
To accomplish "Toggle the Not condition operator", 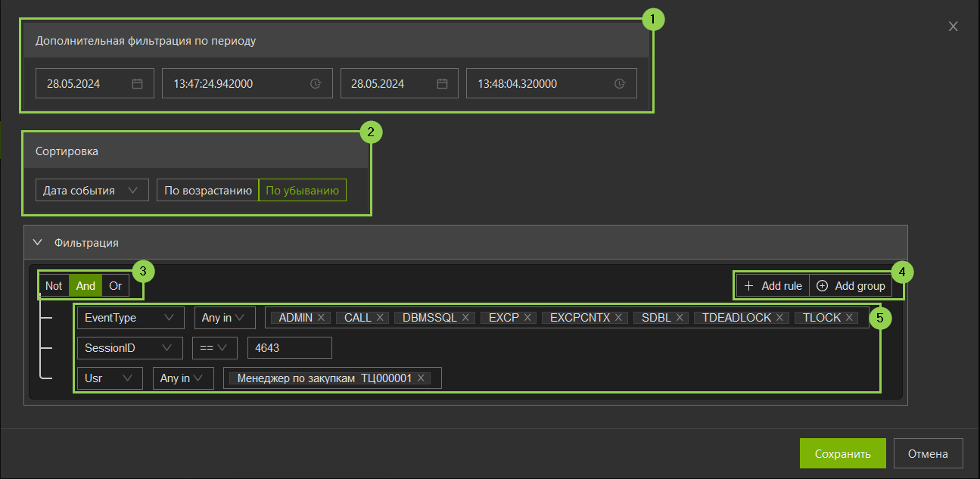I will pyautogui.click(x=54, y=286).
